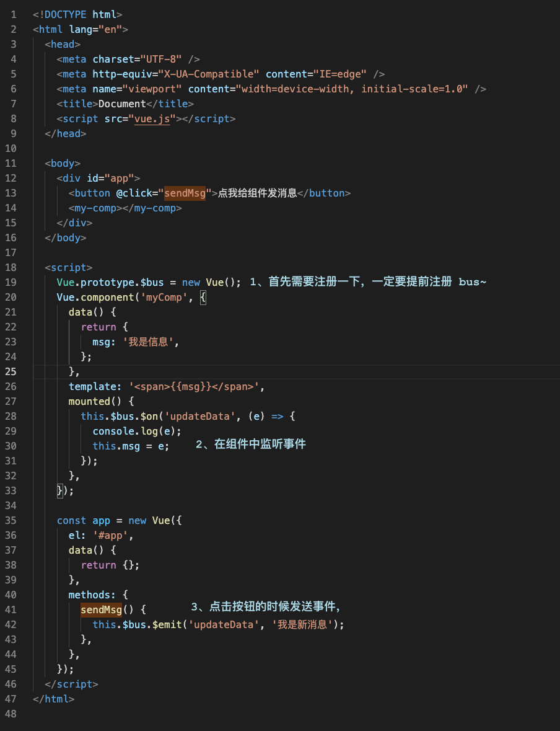This screenshot has width=560, height=731.
Task: Click the closing </div> tag
Action: tap(74, 223)
